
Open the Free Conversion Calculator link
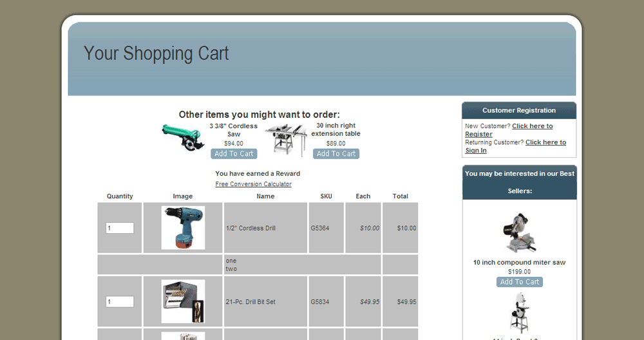pyautogui.click(x=253, y=184)
